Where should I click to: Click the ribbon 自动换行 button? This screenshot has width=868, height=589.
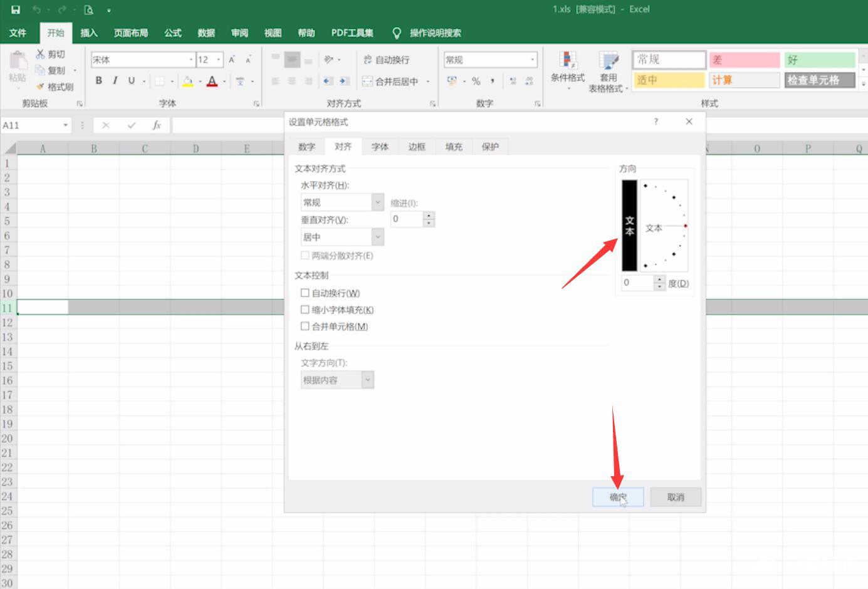386,60
